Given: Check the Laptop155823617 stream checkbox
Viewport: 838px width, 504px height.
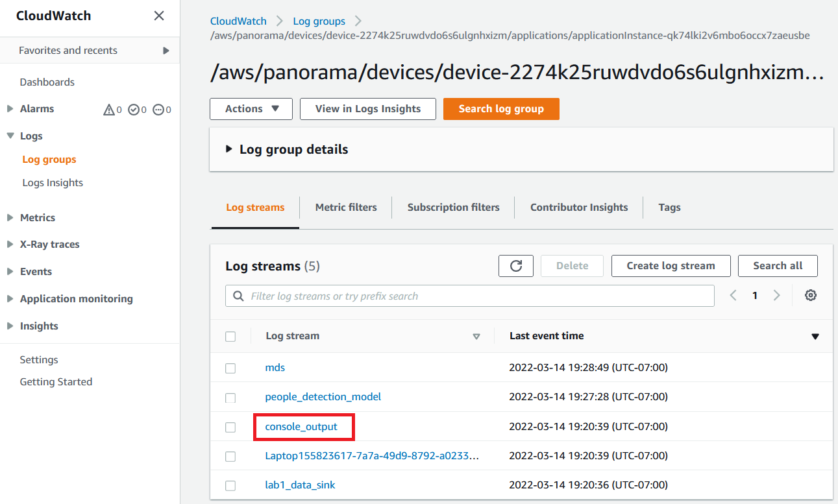Looking at the screenshot, I should (230, 457).
